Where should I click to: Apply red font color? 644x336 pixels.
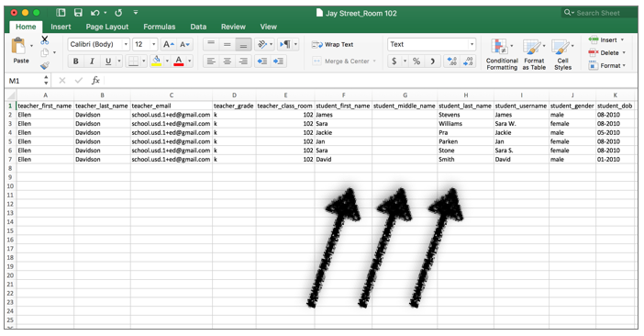point(179,62)
